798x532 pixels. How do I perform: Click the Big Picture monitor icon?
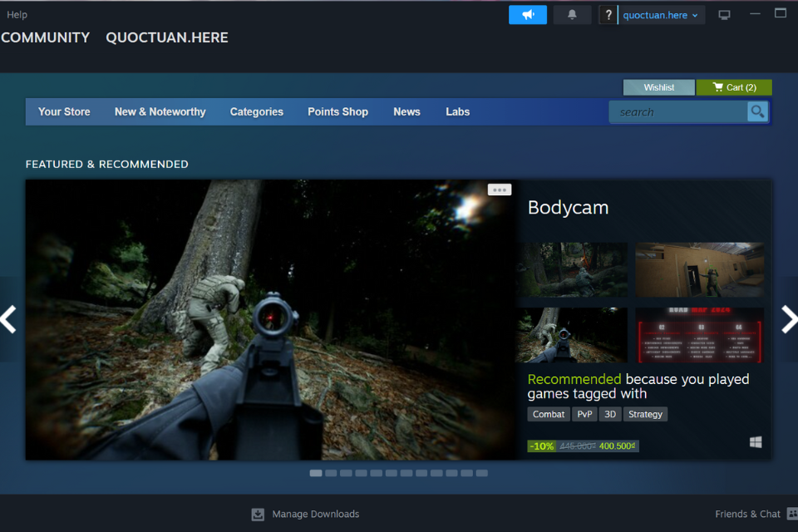pyautogui.click(x=724, y=15)
